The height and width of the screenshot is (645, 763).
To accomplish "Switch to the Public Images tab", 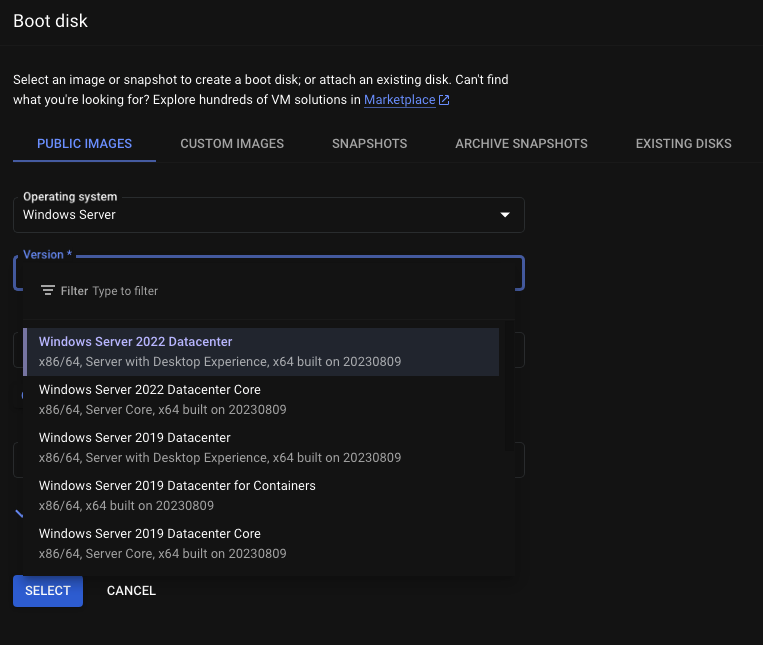I will point(84,144).
